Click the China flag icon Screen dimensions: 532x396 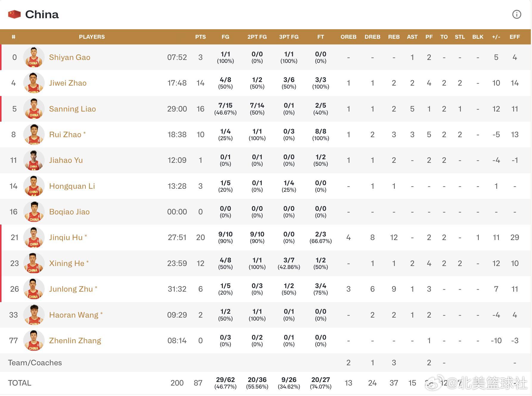(14, 14)
